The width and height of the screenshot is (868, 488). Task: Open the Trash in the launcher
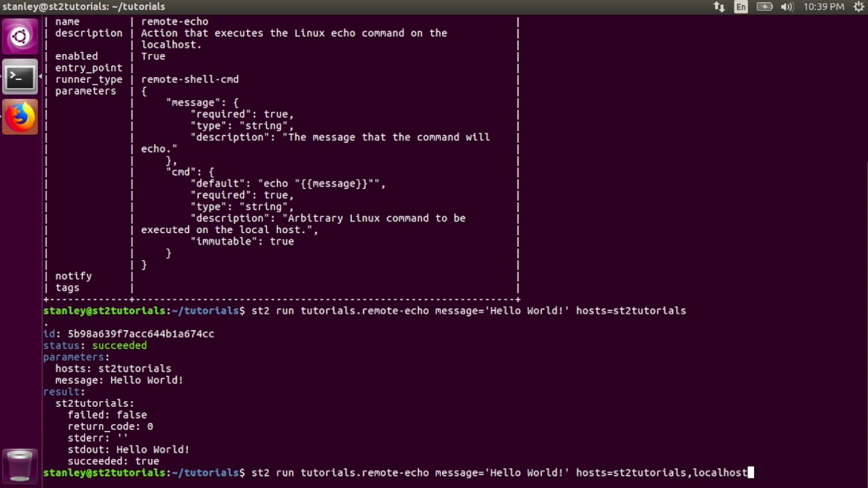point(20,466)
